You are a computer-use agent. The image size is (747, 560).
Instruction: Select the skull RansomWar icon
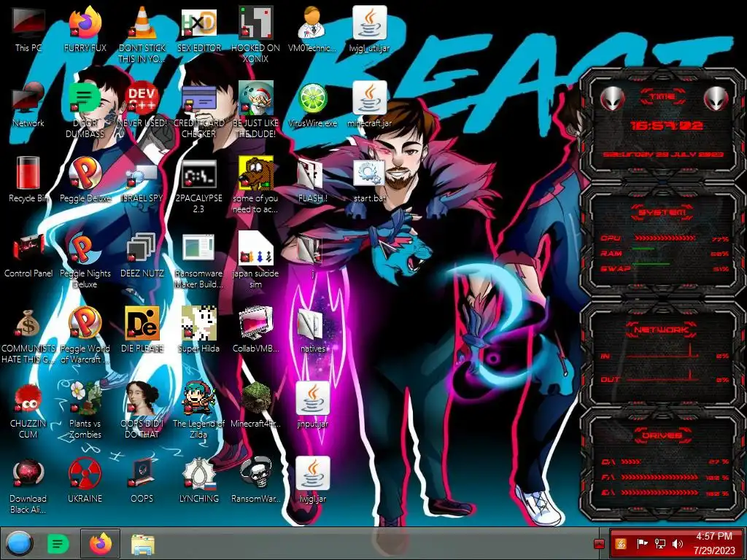point(256,480)
